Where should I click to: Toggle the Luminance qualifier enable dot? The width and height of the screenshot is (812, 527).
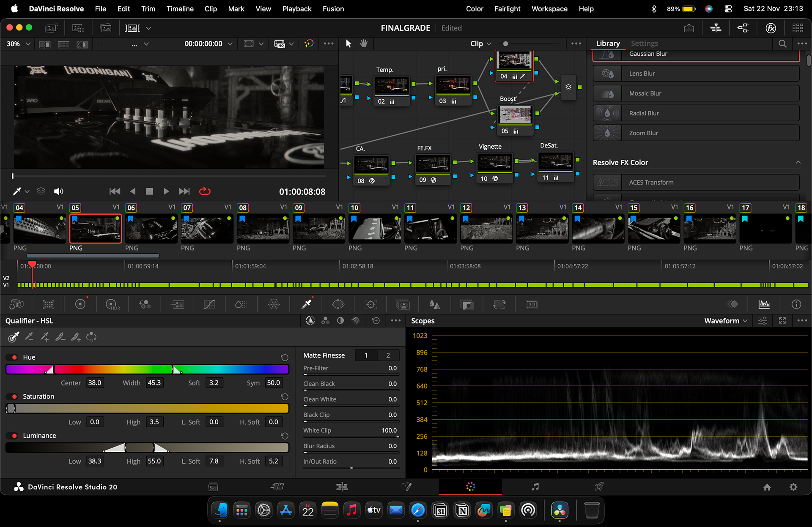click(14, 436)
